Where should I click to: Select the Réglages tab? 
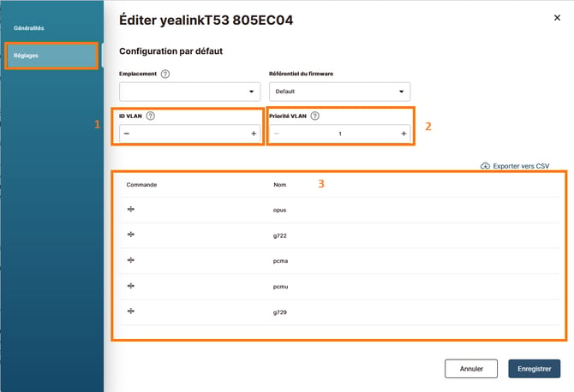click(x=51, y=56)
